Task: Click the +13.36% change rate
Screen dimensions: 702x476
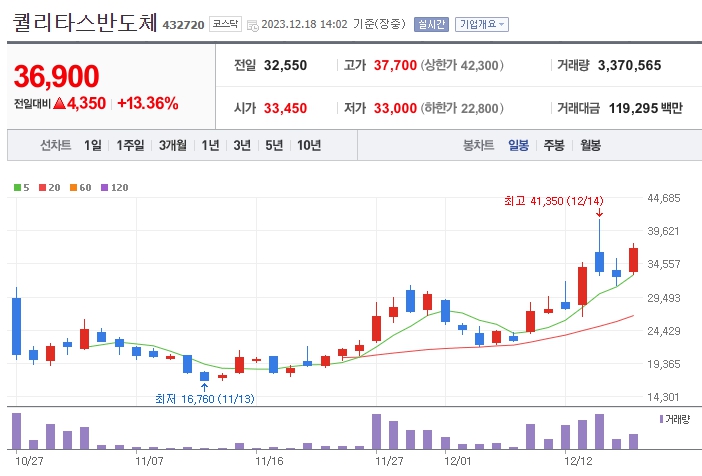Action: 148,103
